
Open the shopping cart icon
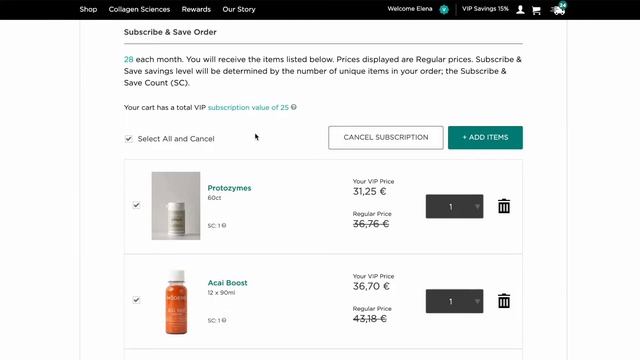pos(536,11)
